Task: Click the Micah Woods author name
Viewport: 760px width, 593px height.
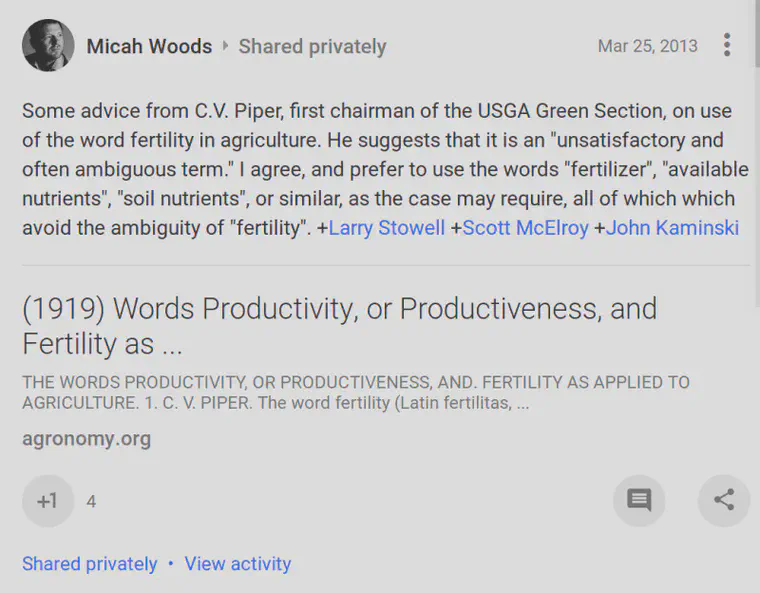Action: point(149,47)
